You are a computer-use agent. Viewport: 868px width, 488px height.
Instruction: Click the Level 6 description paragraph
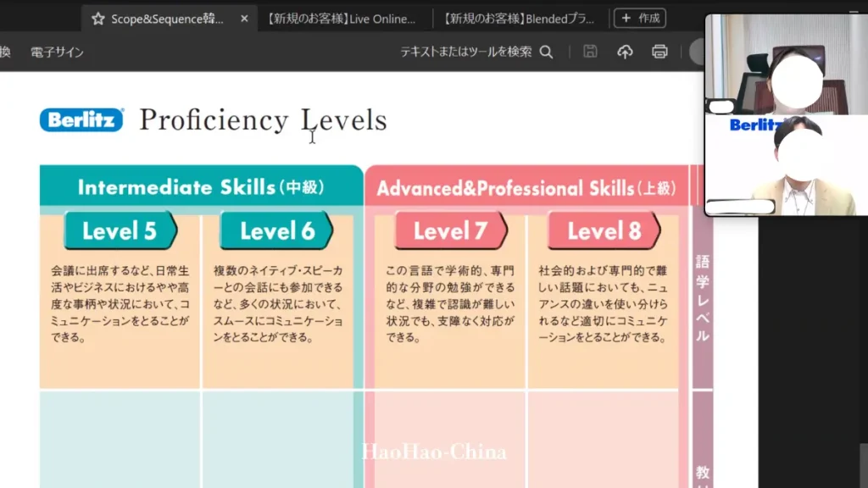click(x=278, y=304)
